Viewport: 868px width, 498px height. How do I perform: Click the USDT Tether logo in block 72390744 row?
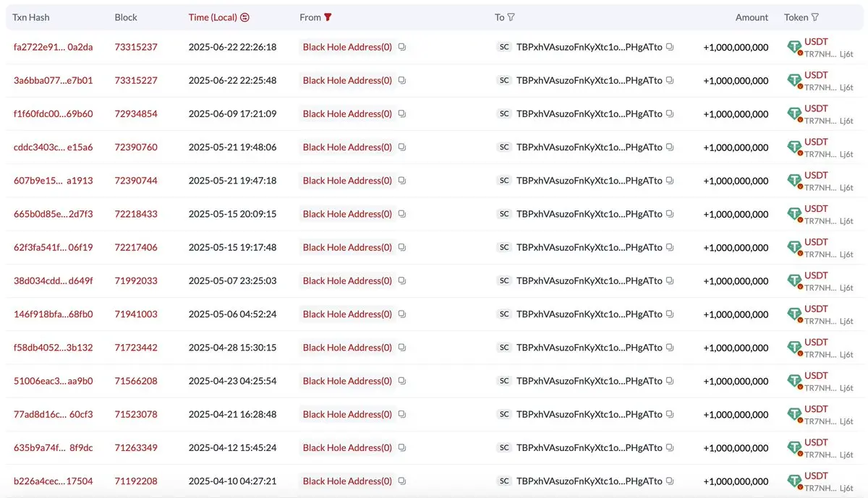coord(795,181)
